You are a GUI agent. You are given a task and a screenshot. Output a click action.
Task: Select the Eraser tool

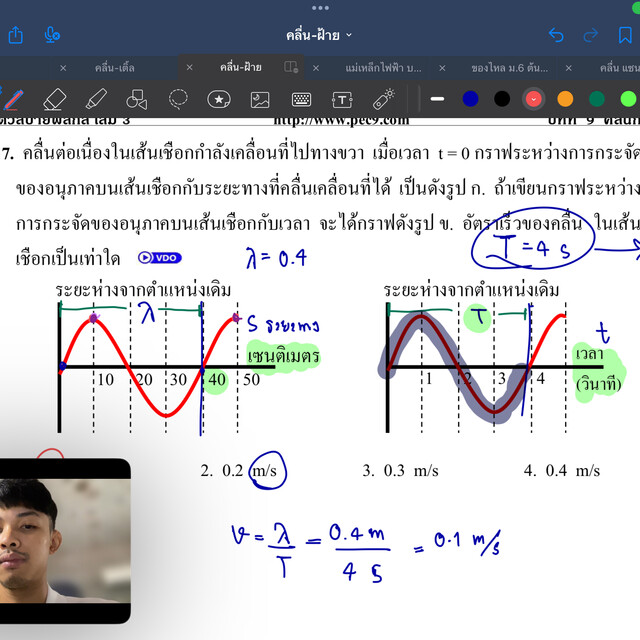tap(54, 99)
